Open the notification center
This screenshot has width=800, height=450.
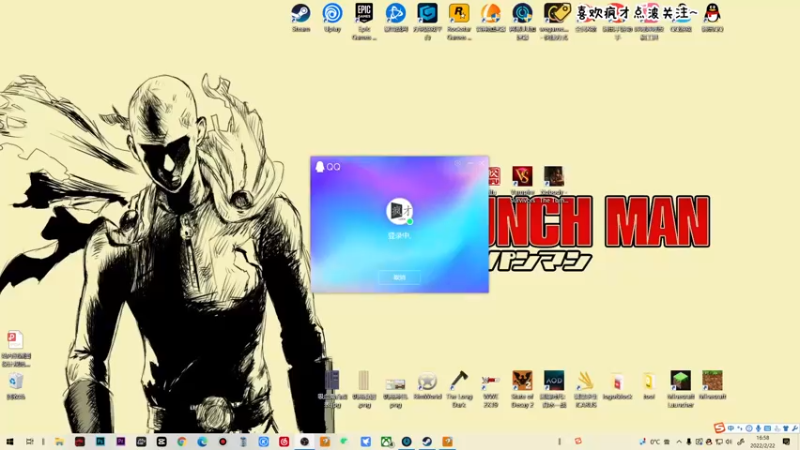(x=786, y=442)
